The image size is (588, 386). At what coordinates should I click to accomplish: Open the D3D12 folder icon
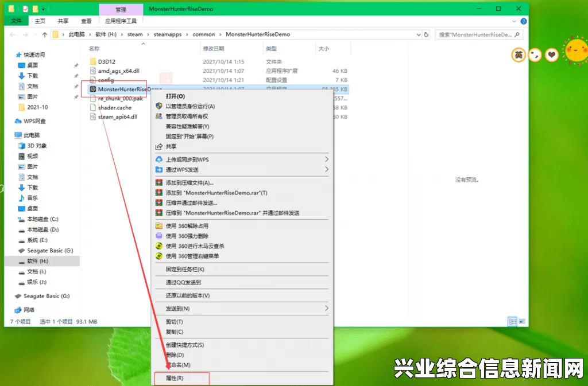tap(93, 61)
